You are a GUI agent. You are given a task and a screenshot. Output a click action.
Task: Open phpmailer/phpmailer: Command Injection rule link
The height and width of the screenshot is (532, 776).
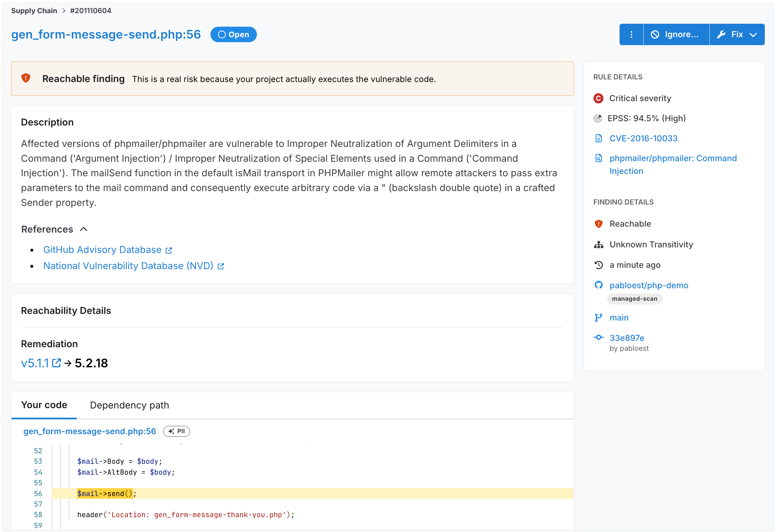point(673,165)
